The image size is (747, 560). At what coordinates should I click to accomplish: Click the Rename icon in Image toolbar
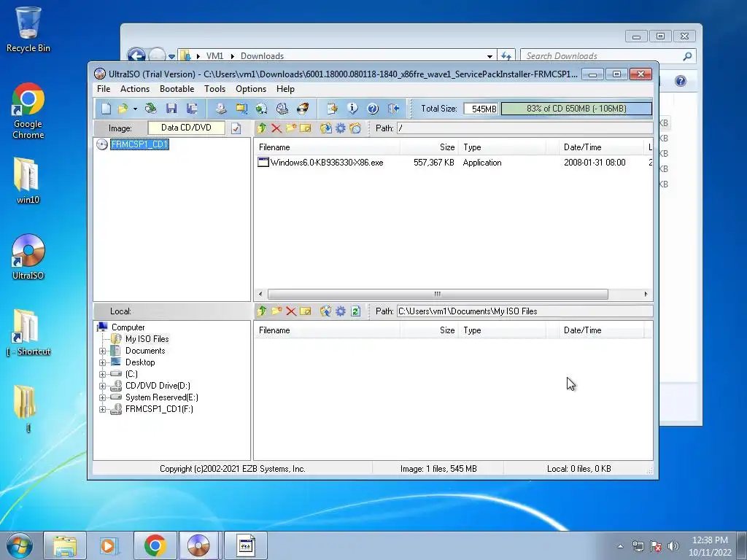(x=306, y=128)
